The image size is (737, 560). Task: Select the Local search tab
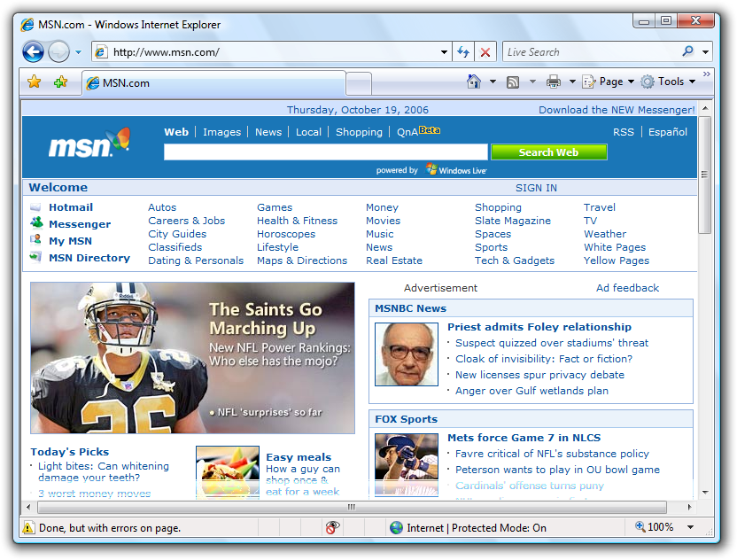tap(308, 132)
